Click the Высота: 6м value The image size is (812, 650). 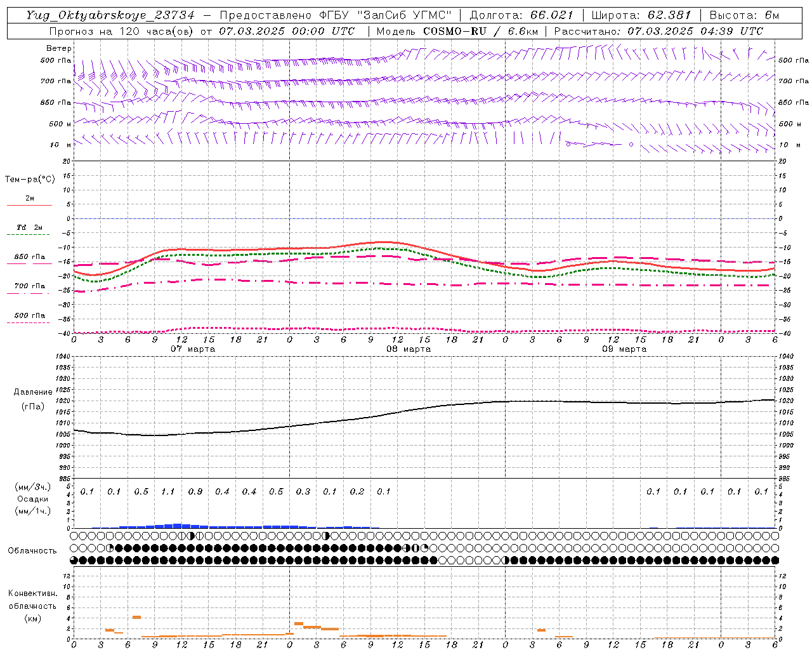coord(744,15)
